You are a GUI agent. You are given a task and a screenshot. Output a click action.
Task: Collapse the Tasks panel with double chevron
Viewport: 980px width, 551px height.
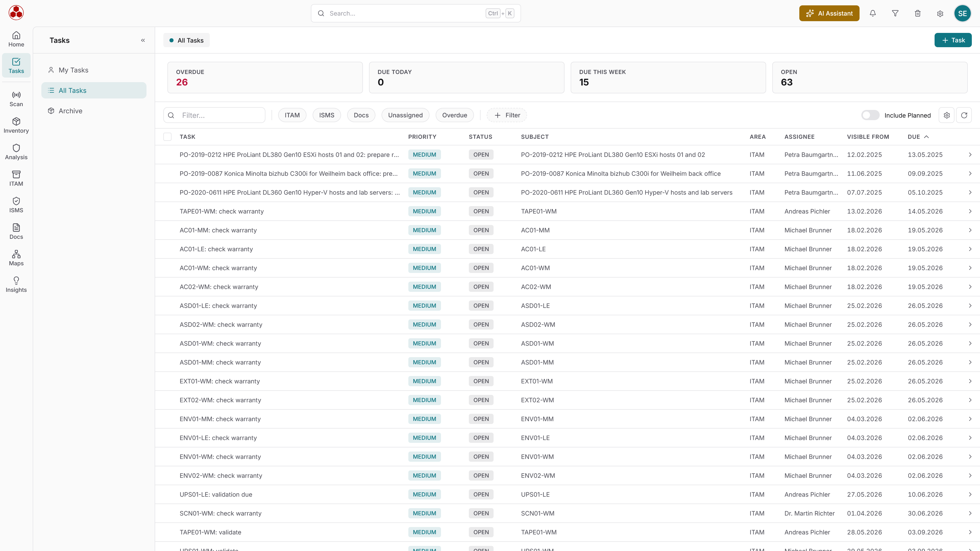click(x=143, y=40)
